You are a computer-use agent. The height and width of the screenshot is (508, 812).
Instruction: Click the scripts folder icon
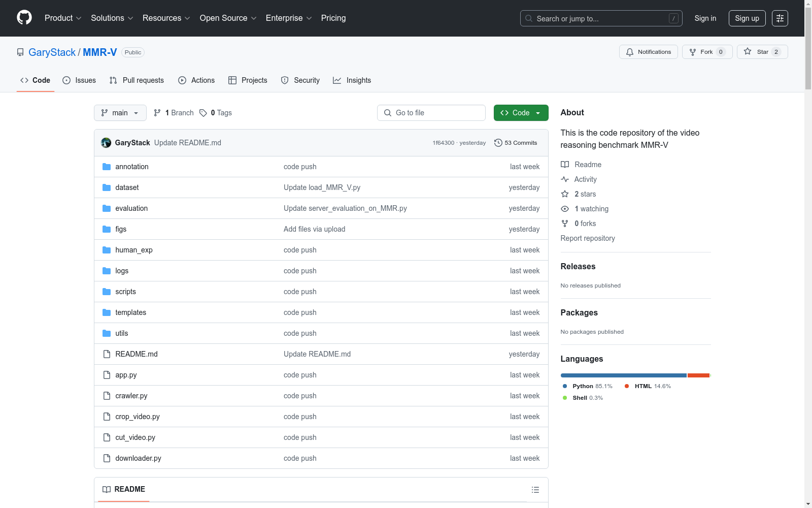(x=107, y=292)
